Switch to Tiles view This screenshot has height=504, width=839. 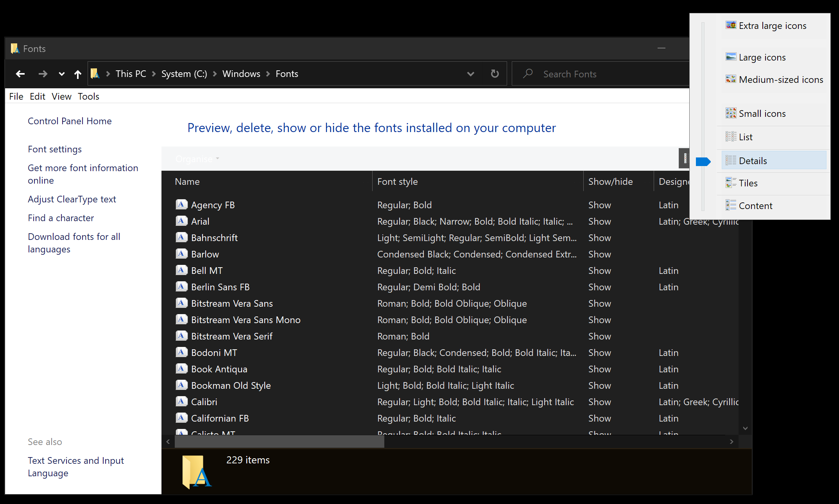coord(748,183)
